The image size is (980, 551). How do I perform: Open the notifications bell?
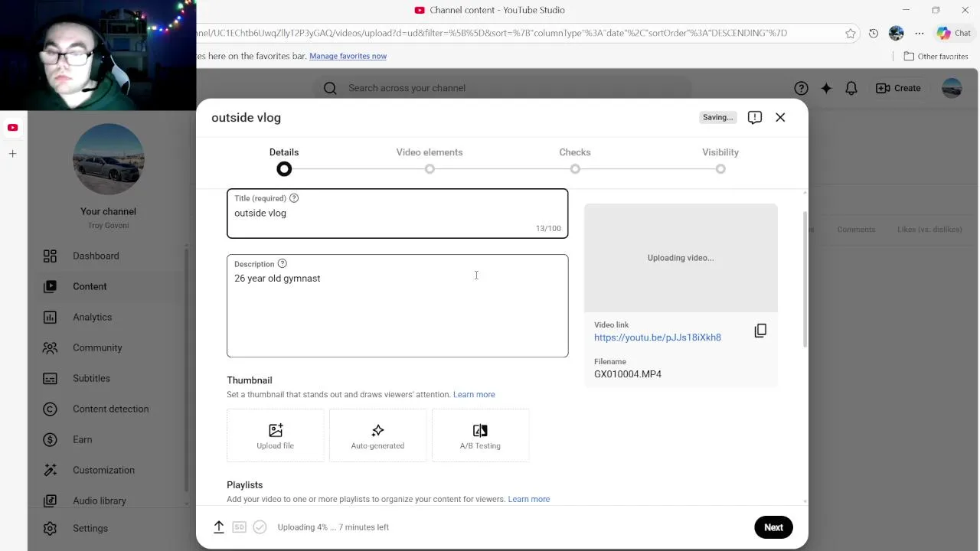[851, 88]
